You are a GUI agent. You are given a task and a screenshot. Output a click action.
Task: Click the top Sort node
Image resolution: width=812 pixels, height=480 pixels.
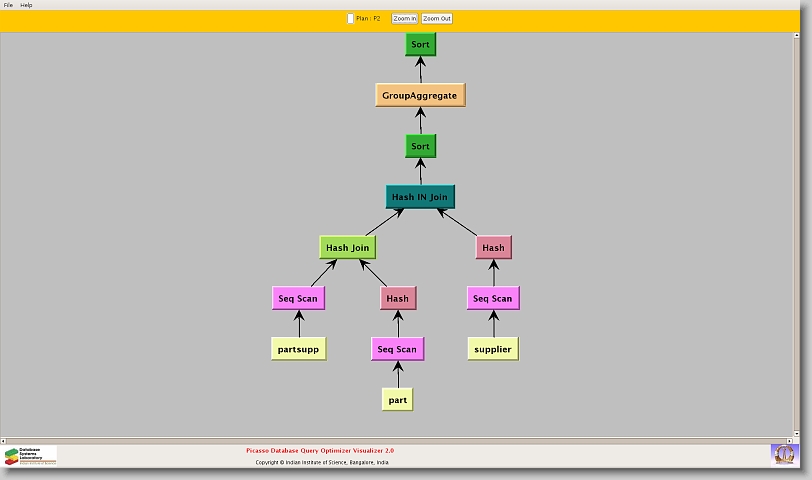pos(420,45)
